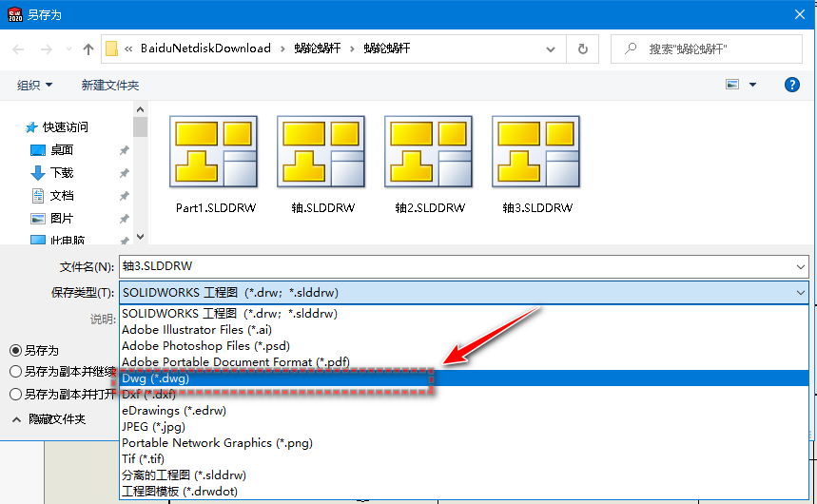The width and height of the screenshot is (817, 504).
Task: Open view options dropdown arrow
Action: 752,85
